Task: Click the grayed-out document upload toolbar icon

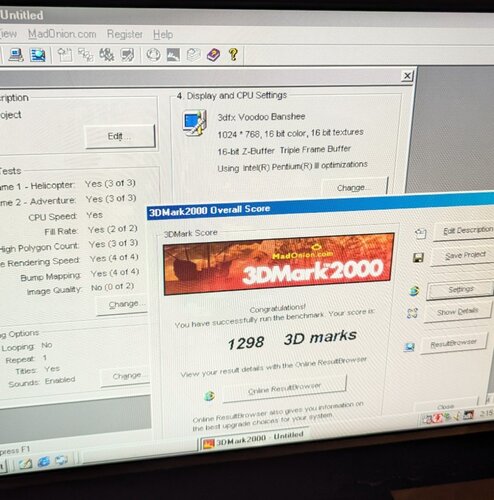Action: pos(65,55)
